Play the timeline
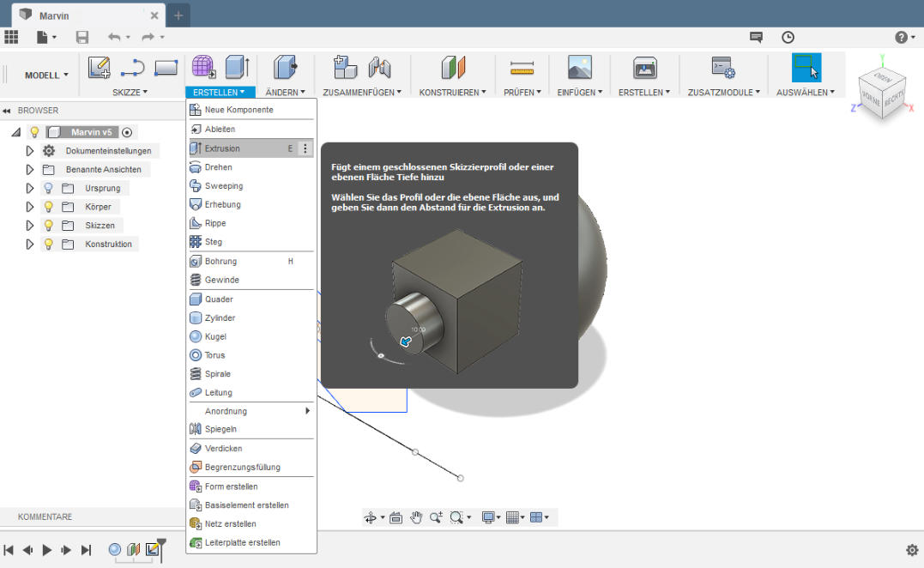Viewport: 924px width, 568px height. coord(47,550)
